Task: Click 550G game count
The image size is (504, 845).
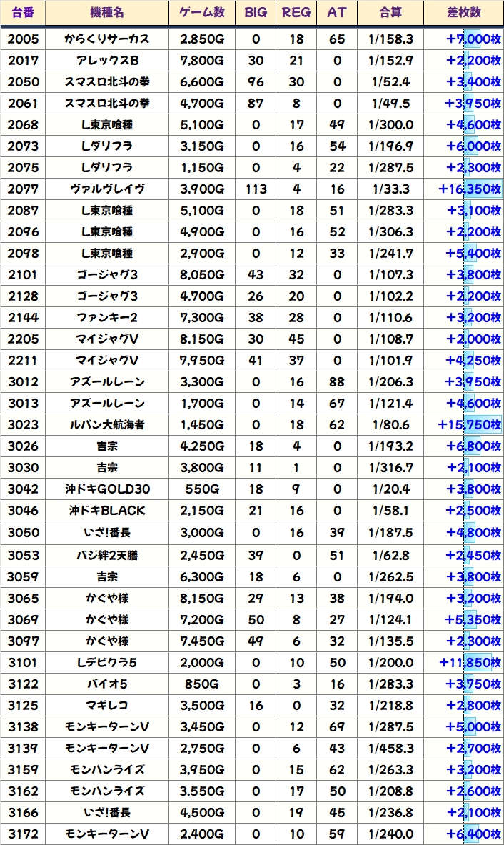Action: coord(202,489)
